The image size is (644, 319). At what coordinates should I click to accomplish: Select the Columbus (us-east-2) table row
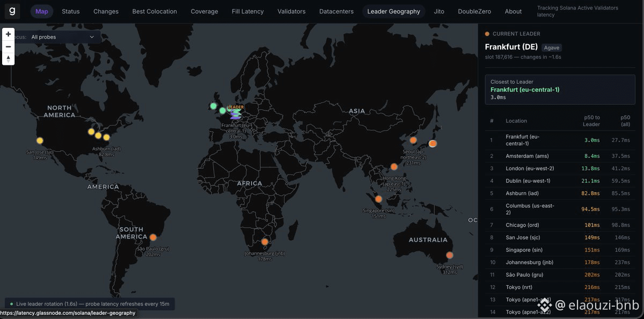(x=560, y=209)
